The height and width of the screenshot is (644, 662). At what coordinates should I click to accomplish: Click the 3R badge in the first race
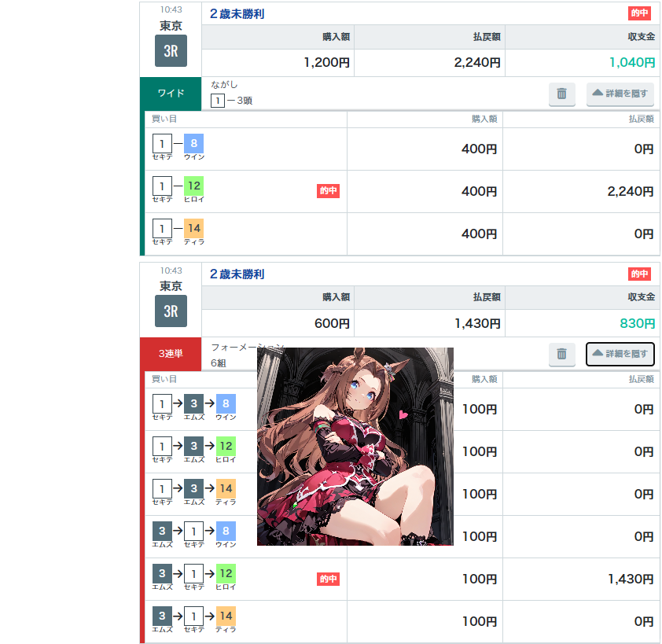pyautogui.click(x=171, y=51)
